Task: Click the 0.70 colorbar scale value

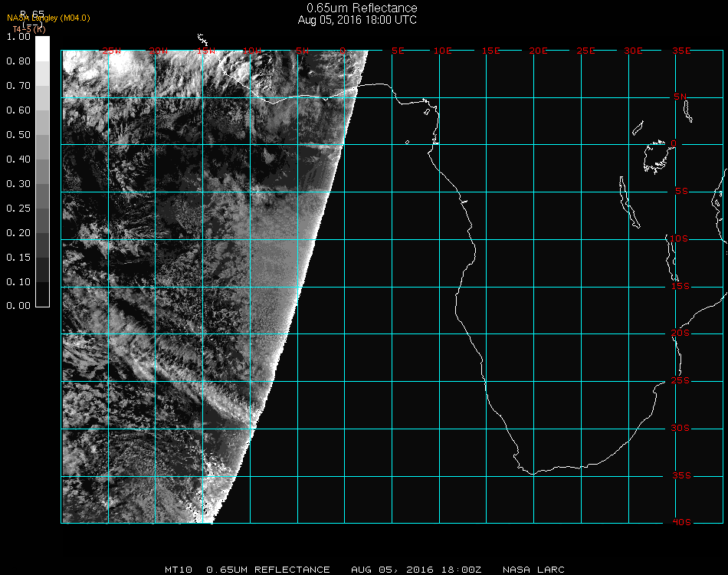Action: click(18, 86)
